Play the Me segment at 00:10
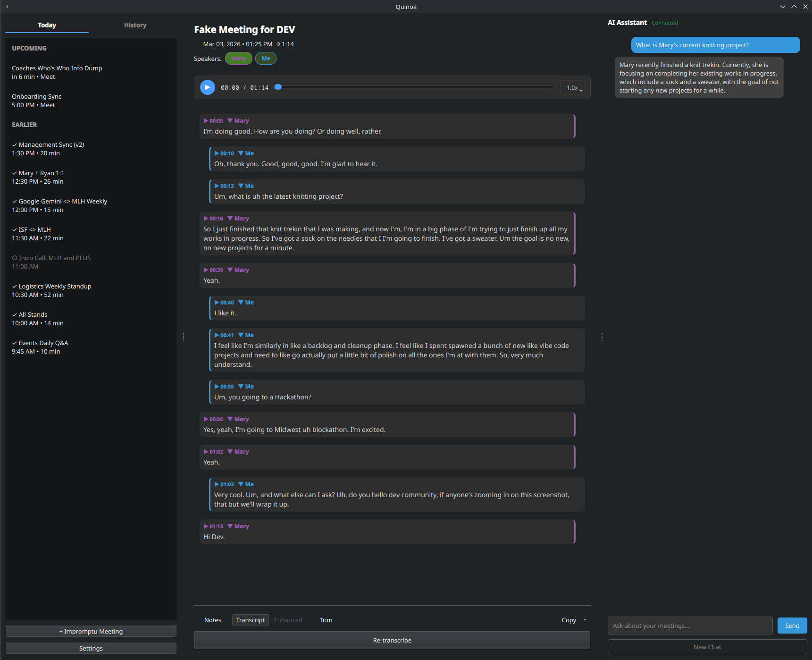The width and height of the screenshot is (812, 660). coord(224,153)
